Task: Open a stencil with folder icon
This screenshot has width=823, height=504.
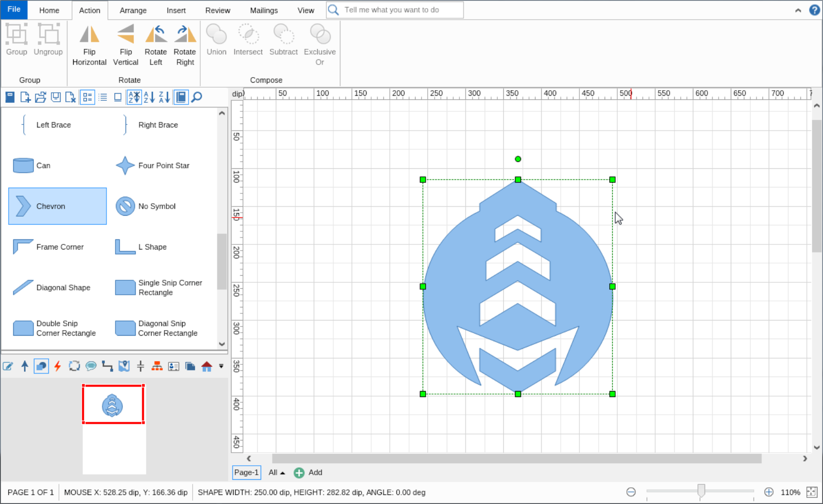Action: pos(40,97)
